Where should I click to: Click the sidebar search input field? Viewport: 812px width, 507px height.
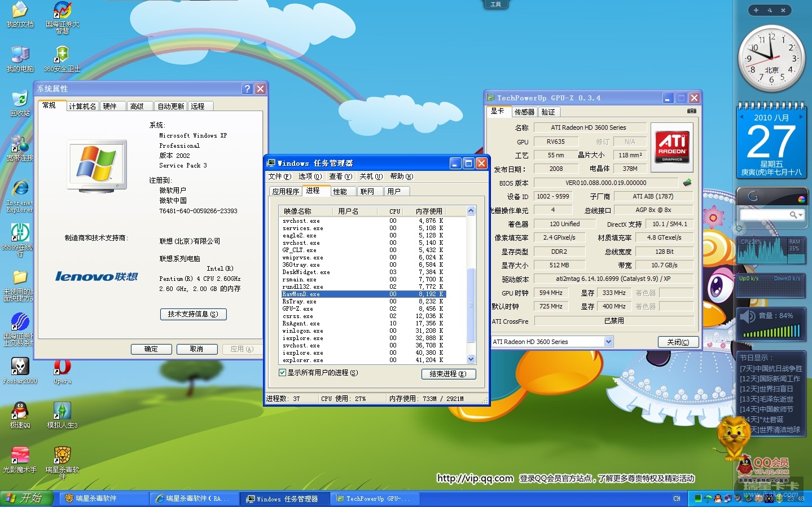[764, 215]
